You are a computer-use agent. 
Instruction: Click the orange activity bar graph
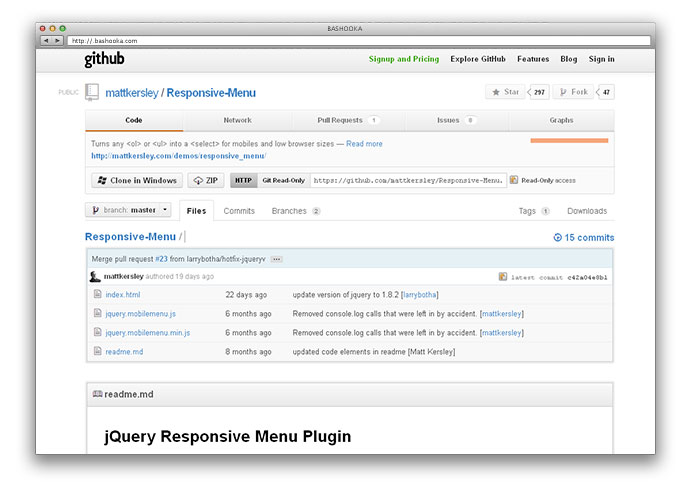569,140
